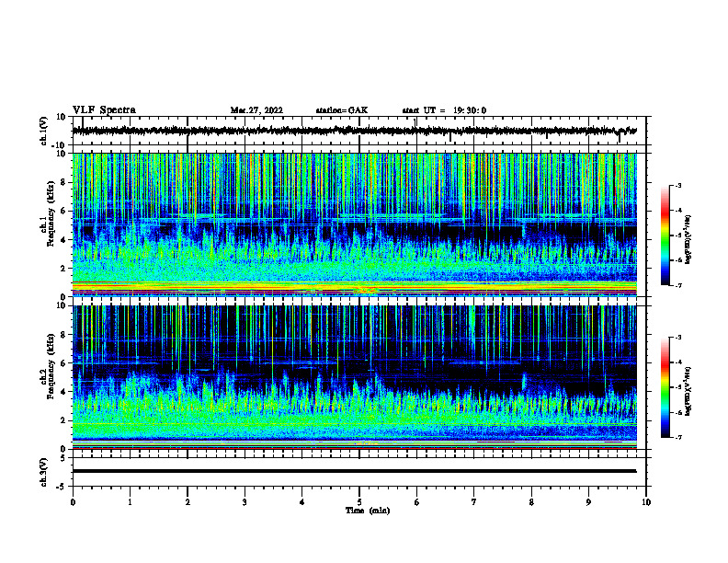Click the "VLF Spectra" title text
The image size is (728, 563).
coord(104,110)
